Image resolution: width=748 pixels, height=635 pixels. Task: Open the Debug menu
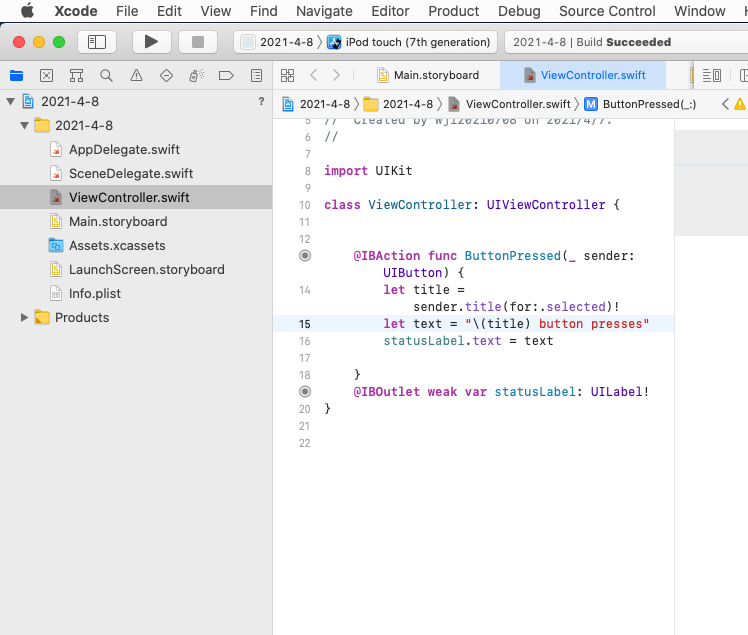pos(519,11)
